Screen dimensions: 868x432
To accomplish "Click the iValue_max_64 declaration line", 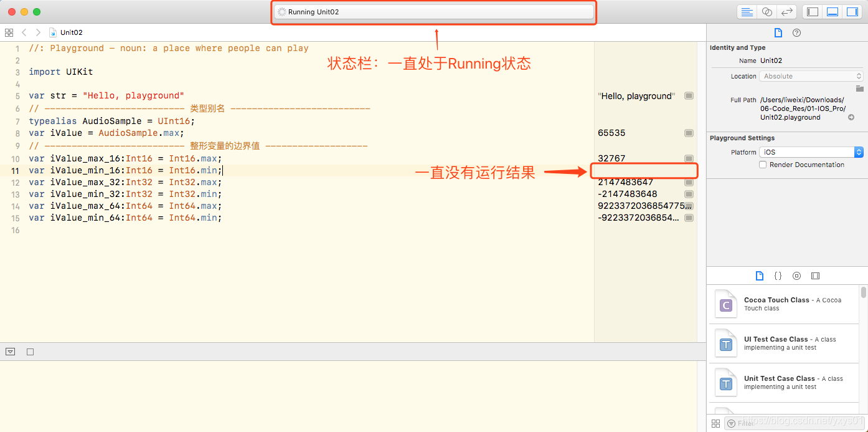I will (125, 206).
